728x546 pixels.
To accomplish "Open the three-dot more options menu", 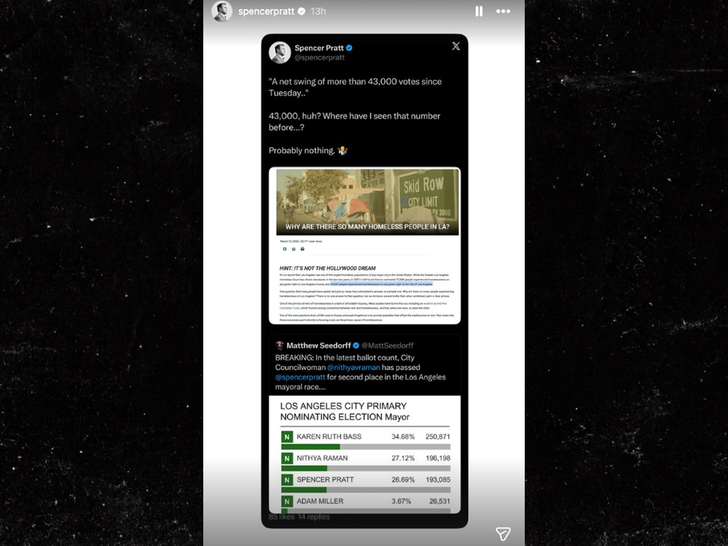I will pos(503,11).
